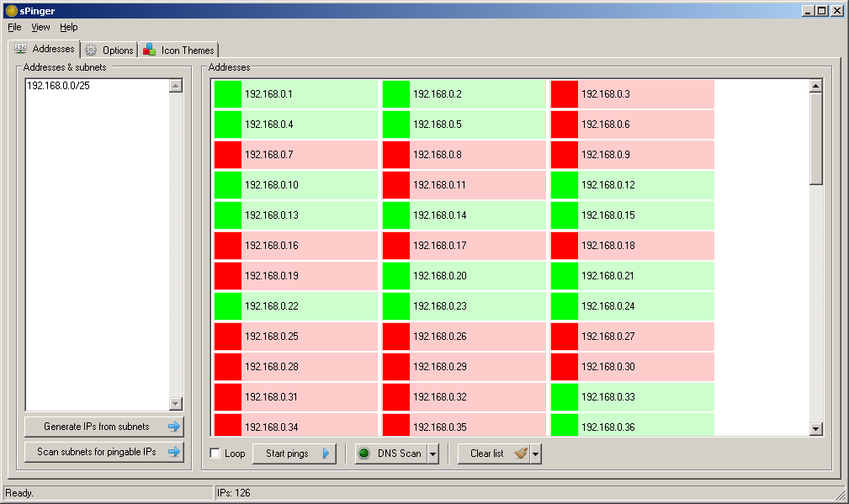Click the broom icon on Clear list

click(x=521, y=454)
